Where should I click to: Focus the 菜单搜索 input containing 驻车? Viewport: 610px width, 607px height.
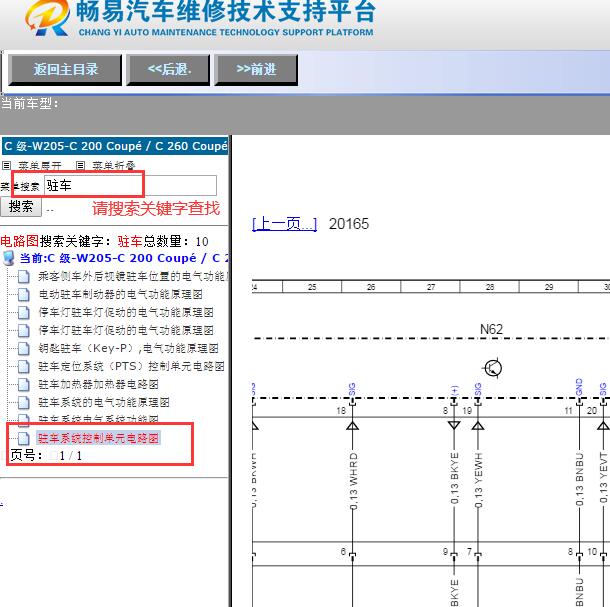[130, 186]
